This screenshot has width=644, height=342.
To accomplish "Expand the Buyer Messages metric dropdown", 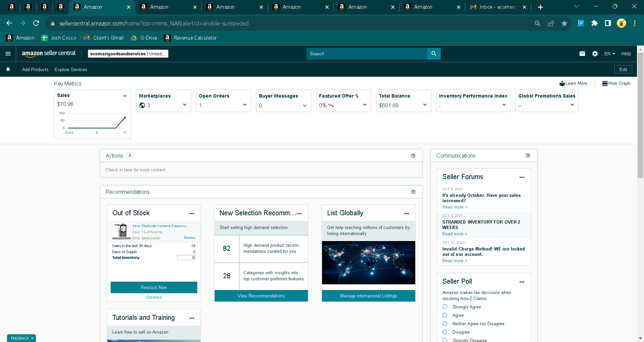I will click(x=305, y=106).
